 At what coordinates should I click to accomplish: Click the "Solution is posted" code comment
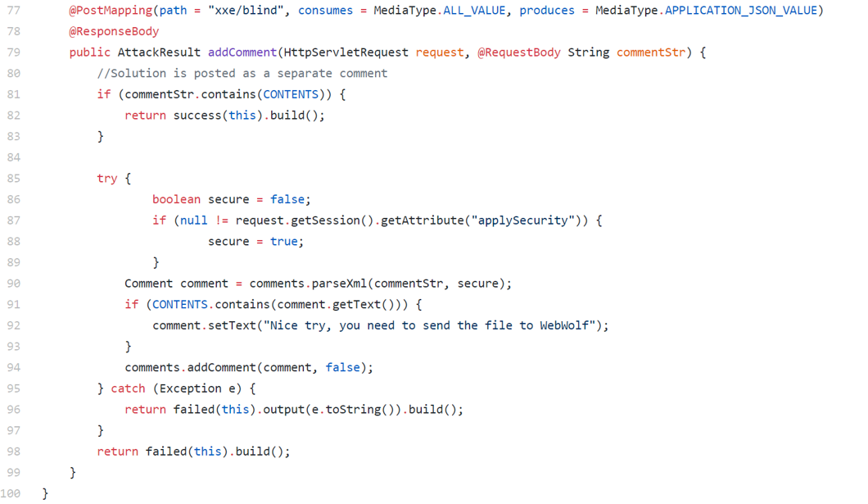[242, 73]
